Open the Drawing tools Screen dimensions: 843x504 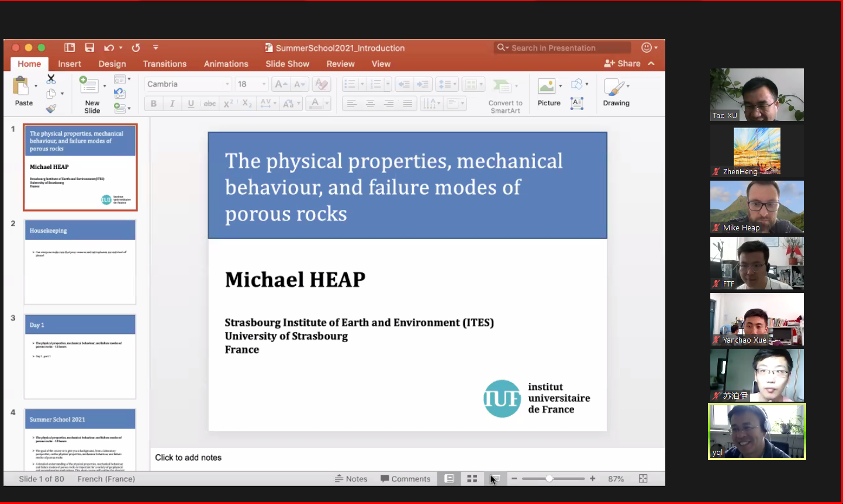(616, 92)
